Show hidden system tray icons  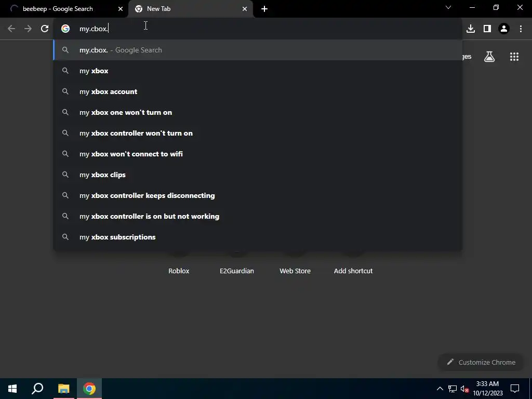[440, 389]
